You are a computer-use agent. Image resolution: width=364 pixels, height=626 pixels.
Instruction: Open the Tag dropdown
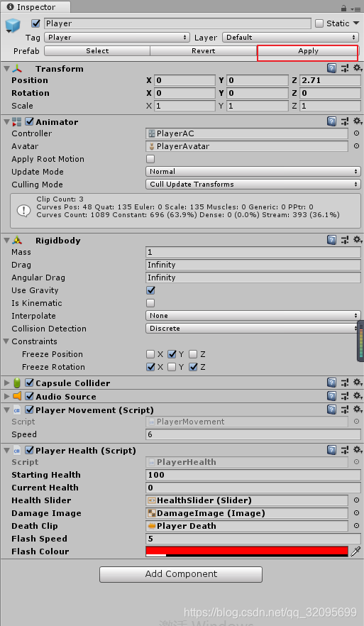[117, 37]
